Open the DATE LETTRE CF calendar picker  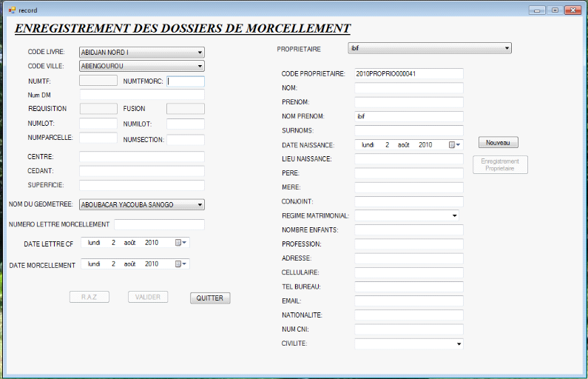pyautogui.click(x=181, y=243)
